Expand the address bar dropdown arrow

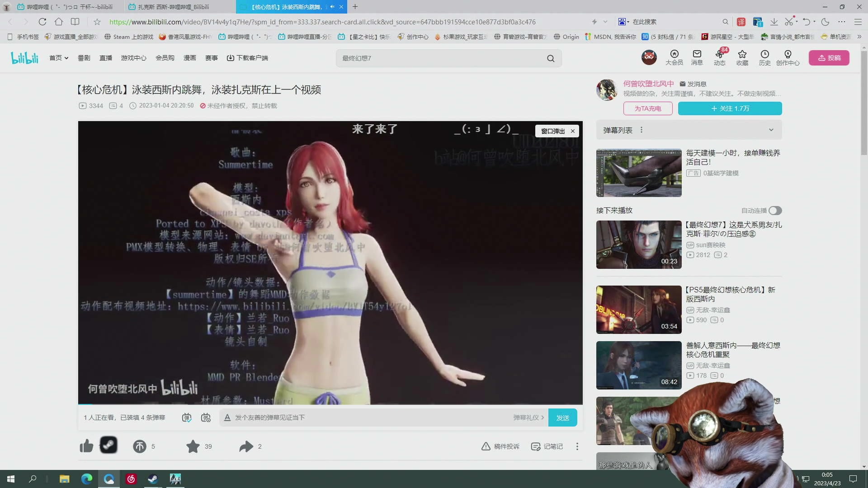click(605, 22)
